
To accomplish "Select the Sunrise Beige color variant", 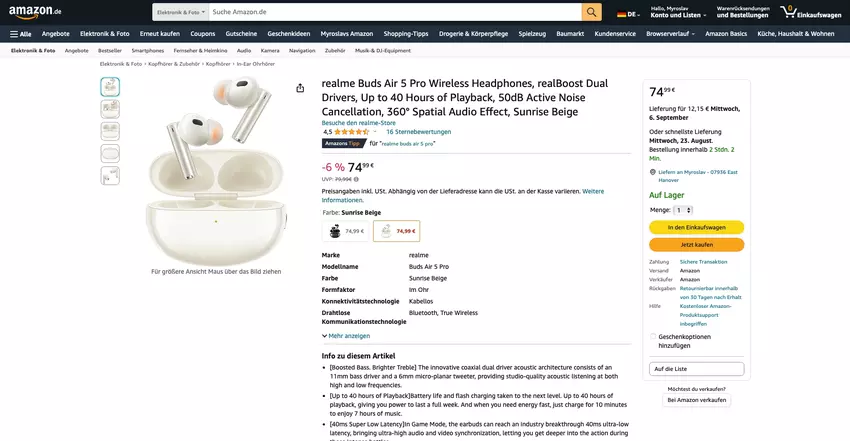I will [x=397, y=231].
